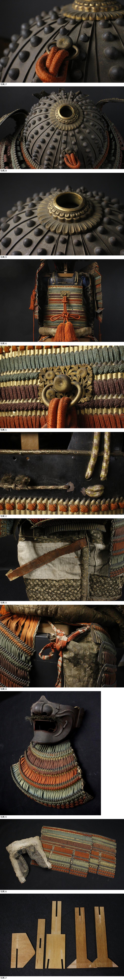This screenshot has height=980, width=124.
Task: Click the brass ring fitting close-up photo
Action: (62, 387)
